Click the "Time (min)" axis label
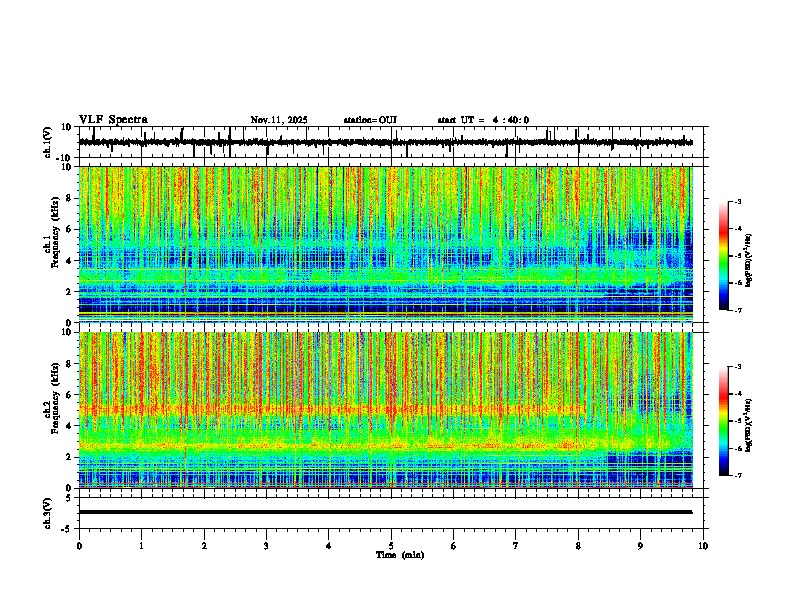The width and height of the screenshot is (792, 612). (400, 555)
